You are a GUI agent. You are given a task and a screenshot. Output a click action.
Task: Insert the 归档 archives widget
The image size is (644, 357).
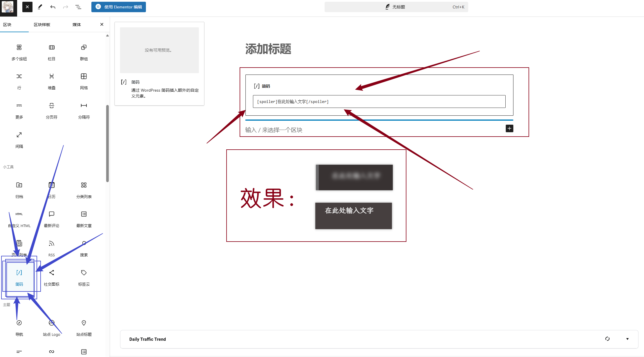tap(19, 190)
